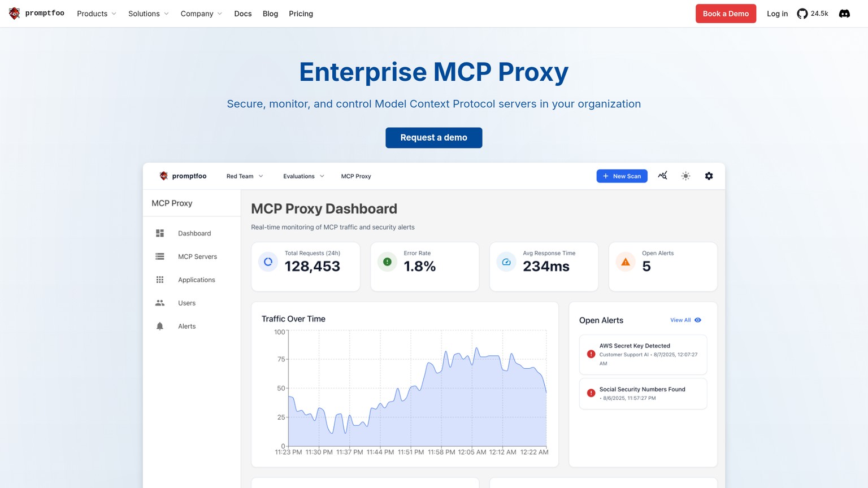
Task: Click the green Error Rate status icon
Action: point(387,262)
